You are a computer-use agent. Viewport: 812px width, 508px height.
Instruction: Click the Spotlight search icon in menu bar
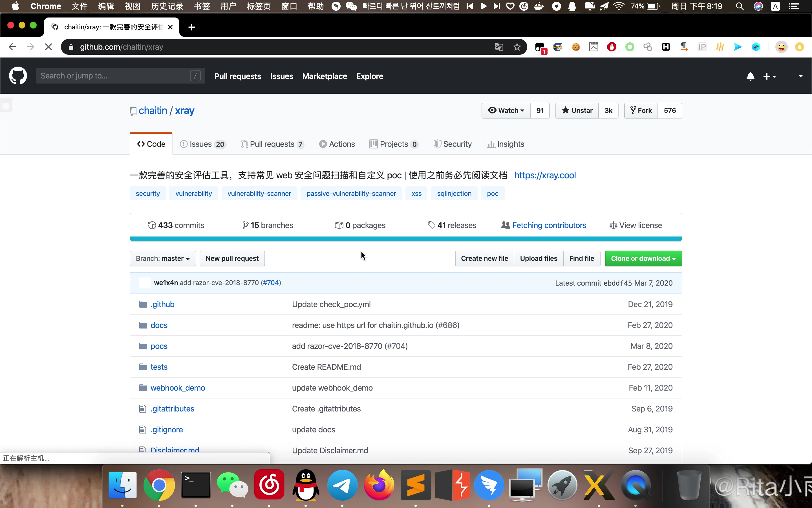tap(740, 6)
